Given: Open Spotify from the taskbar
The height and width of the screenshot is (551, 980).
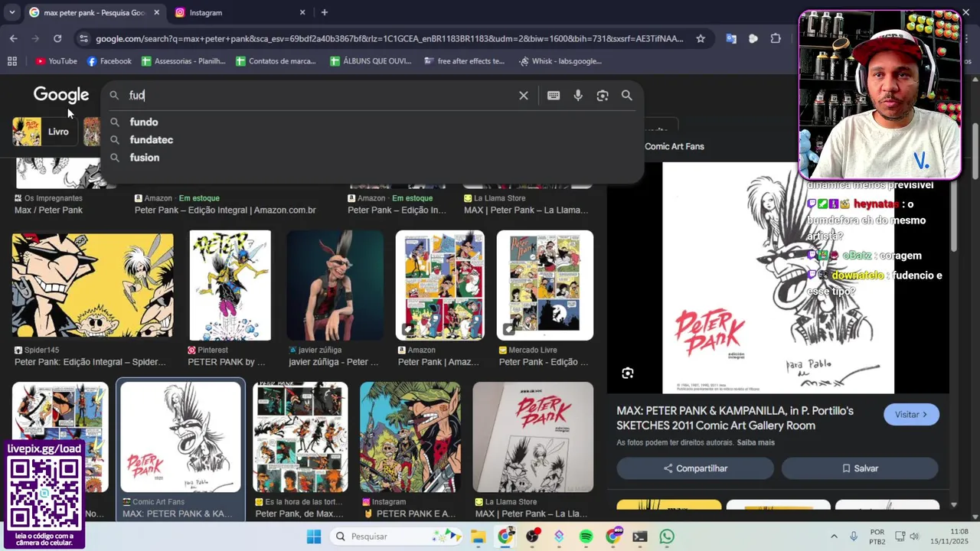Looking at the screenshot, I should coord(586,536).
